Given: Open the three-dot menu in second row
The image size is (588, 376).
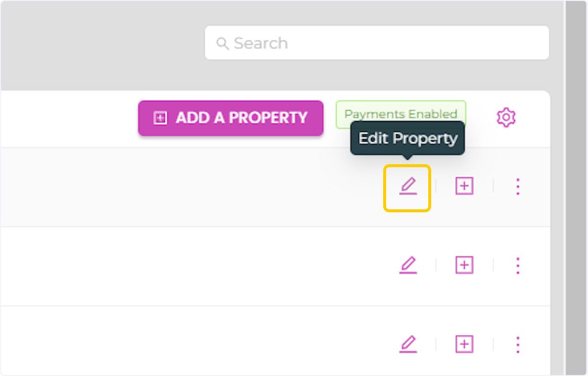Looking at the screenshot, I should pos(518,265).
